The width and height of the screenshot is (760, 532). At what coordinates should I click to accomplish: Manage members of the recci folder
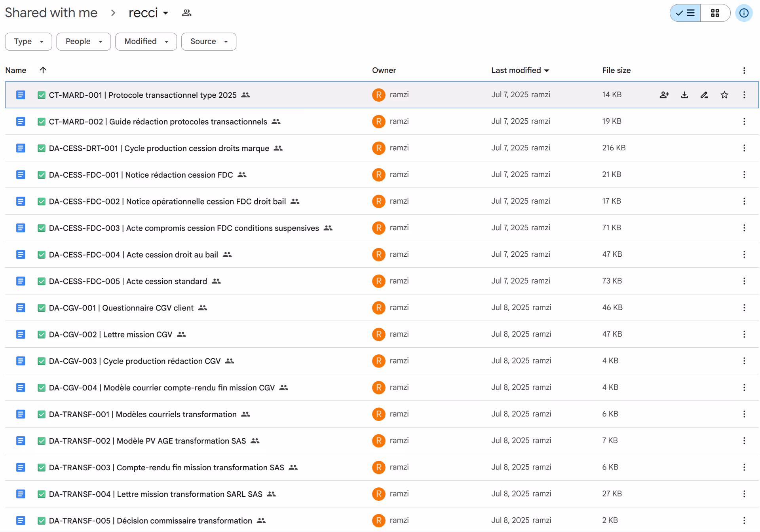click(x=186, y=13)
